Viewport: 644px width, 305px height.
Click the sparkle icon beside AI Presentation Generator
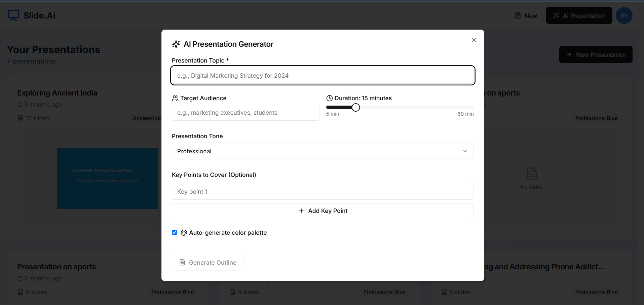(176, 44)
